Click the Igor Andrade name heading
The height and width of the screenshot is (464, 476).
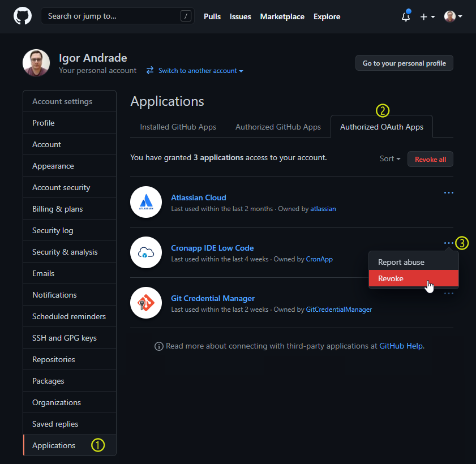tap(93, 58)
